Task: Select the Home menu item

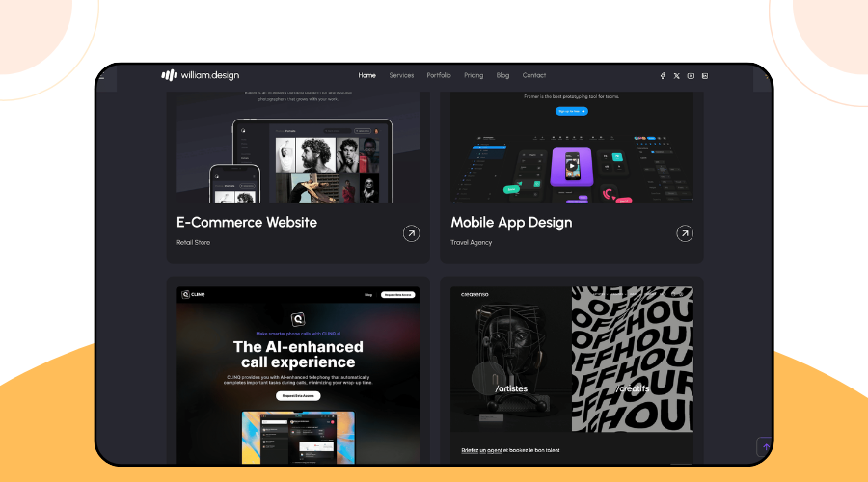Action: (366, 75)
